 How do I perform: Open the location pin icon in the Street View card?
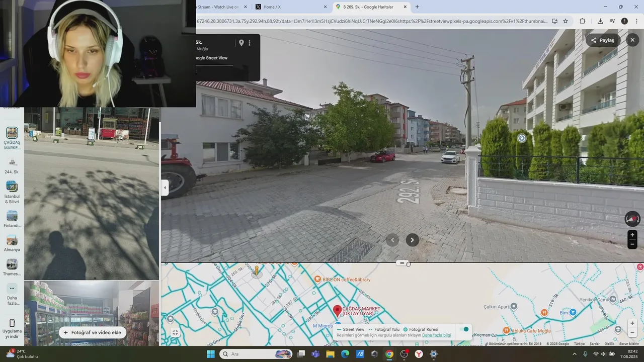[x=241, y=43]
